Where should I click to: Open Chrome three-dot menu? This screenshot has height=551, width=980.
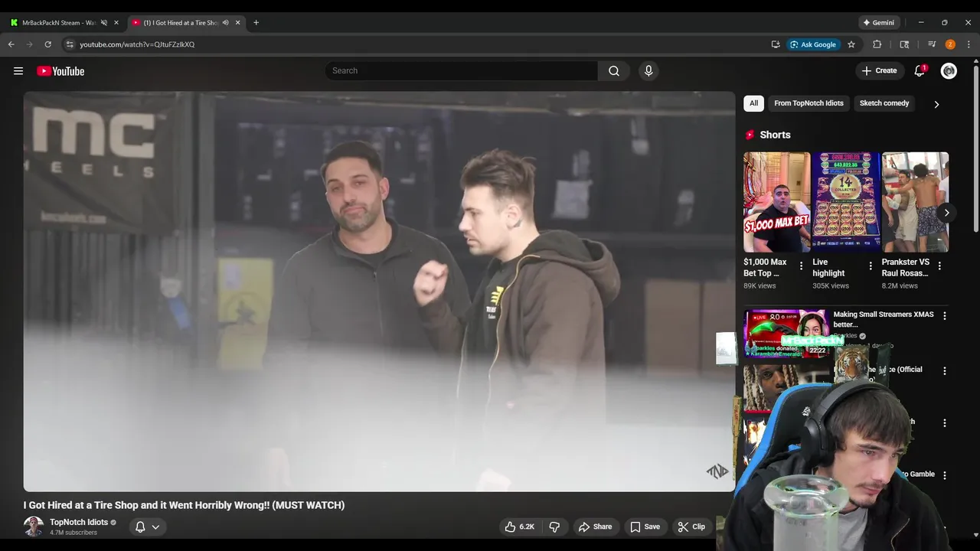coord(969,44)
